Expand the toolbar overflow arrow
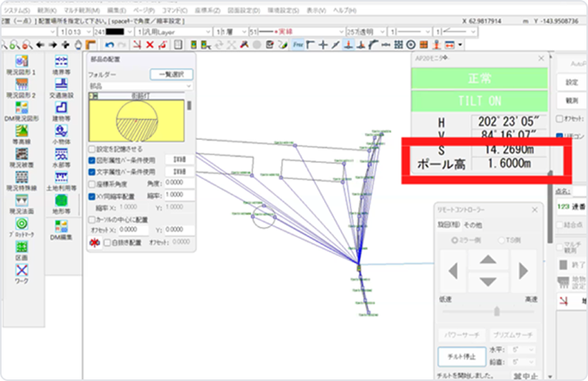This screenshot has height=381, width=588. pos(460,45)
